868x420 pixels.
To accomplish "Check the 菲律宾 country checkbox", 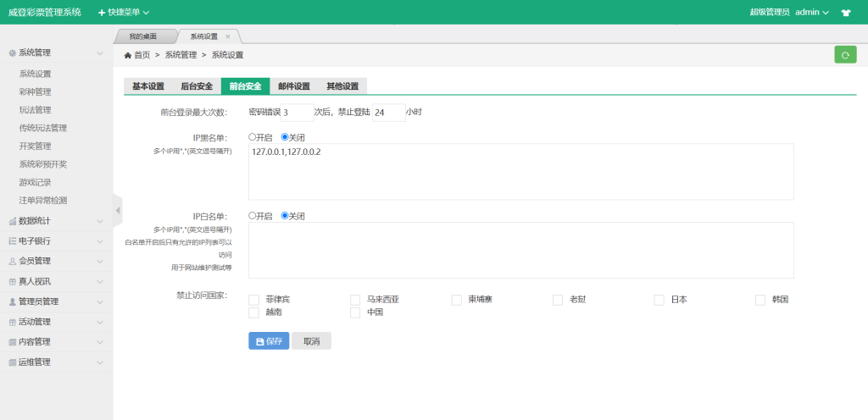I will pyautogui.click(x=253, y=300).
